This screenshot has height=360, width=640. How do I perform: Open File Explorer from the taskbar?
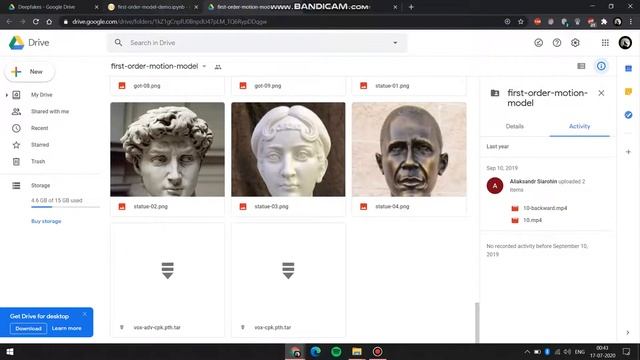click(357, 352)
